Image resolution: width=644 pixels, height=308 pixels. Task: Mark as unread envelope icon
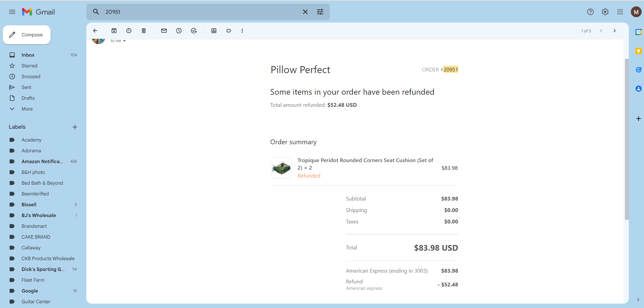[164, 31]
